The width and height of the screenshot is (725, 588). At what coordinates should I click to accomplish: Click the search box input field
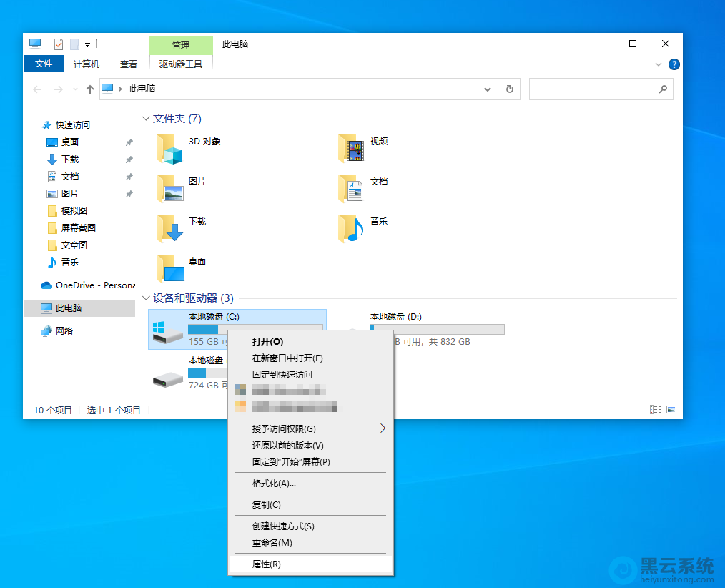point(593,89)
